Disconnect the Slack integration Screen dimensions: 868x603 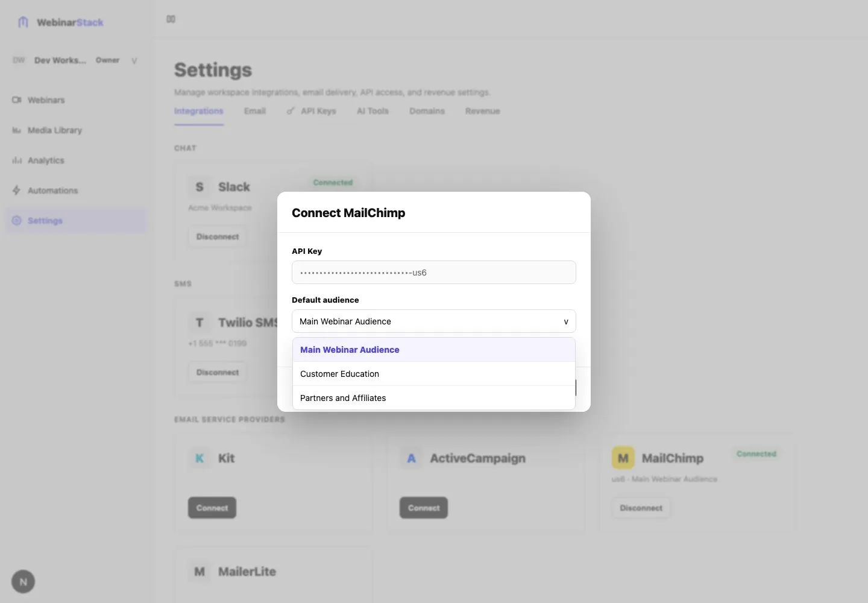click(x=218, y=237)
